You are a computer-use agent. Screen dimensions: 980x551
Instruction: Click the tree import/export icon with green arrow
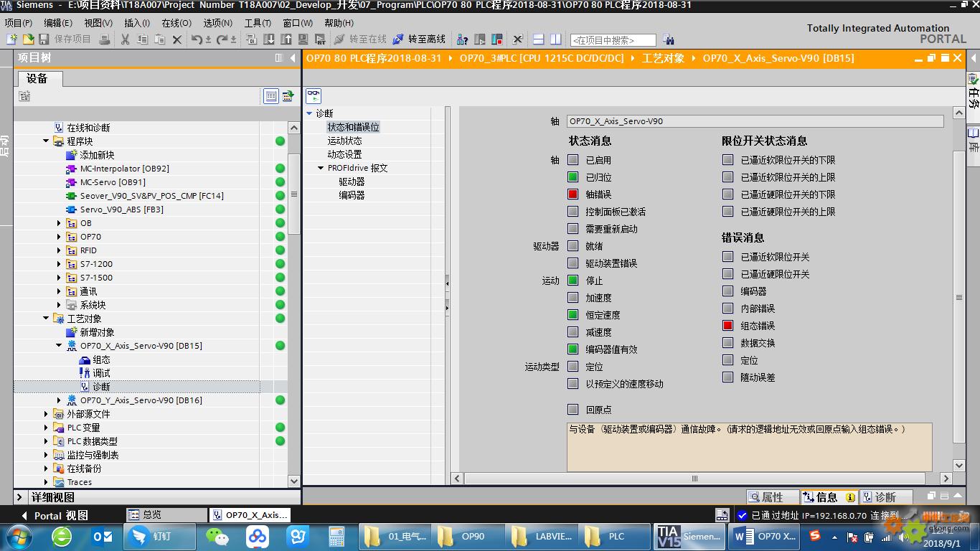pos(288,95)
